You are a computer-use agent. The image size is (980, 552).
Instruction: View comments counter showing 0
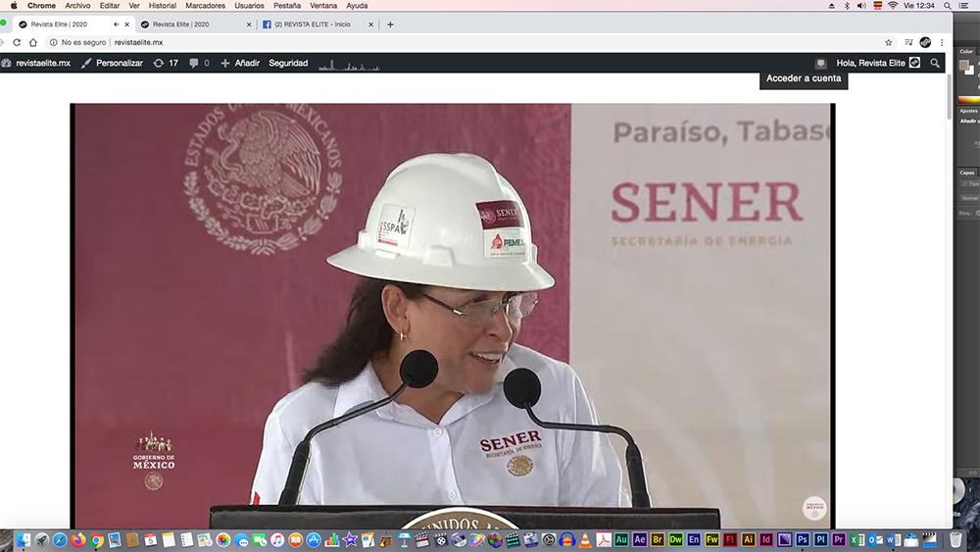coord(199,63)
